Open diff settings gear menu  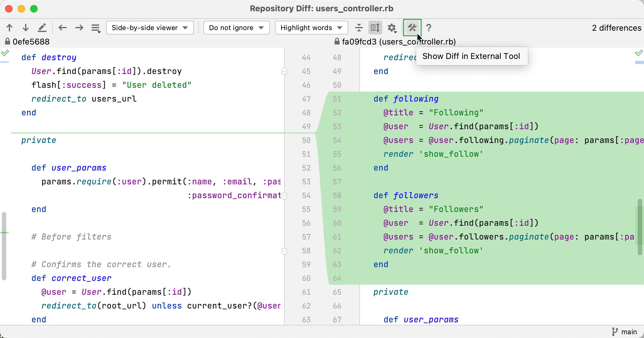(392, 28)
